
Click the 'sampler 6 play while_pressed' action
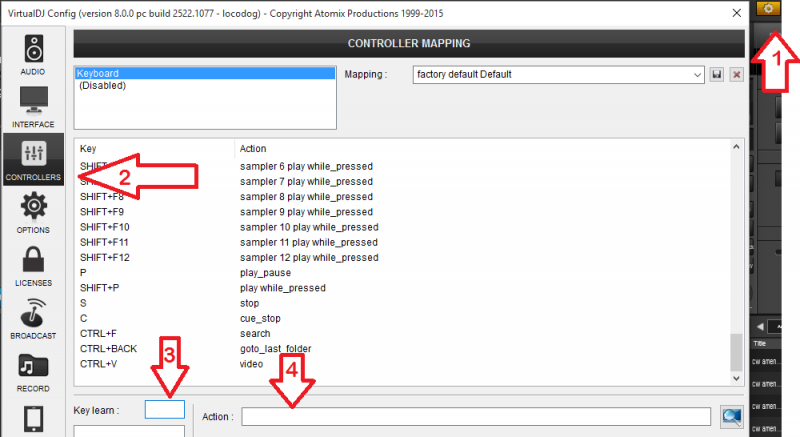point(306,166)
